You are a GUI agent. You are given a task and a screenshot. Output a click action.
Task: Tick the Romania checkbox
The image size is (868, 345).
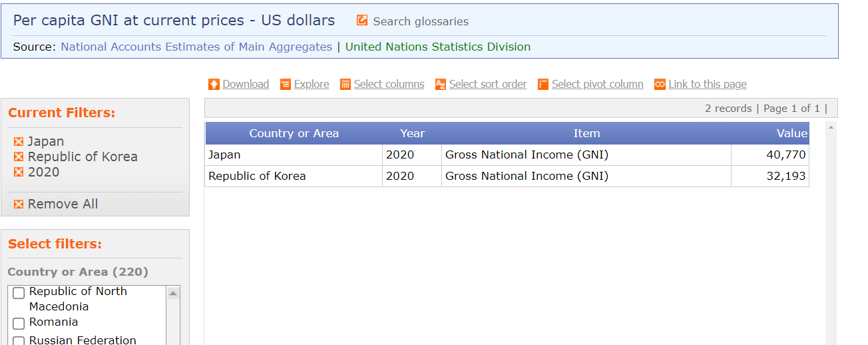19,324
